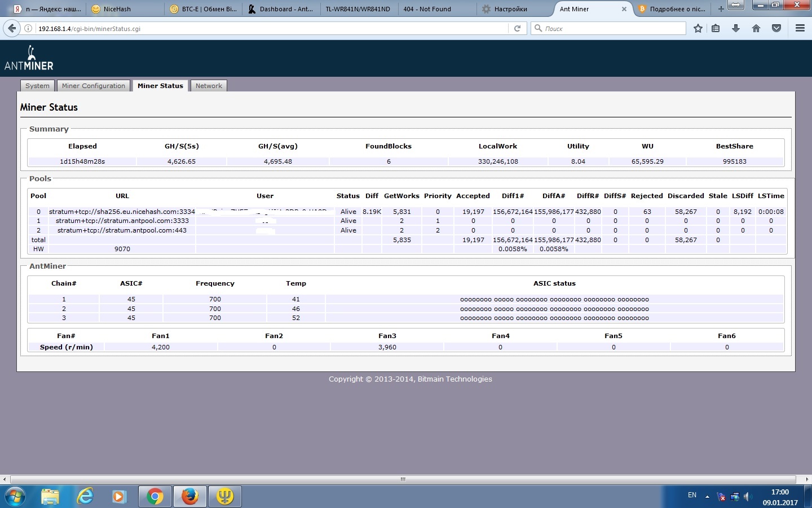This screenshot has height=508, width=812.
Task: Click the HW value 9070
Action: pyautogui.click(x=122, y=249)
